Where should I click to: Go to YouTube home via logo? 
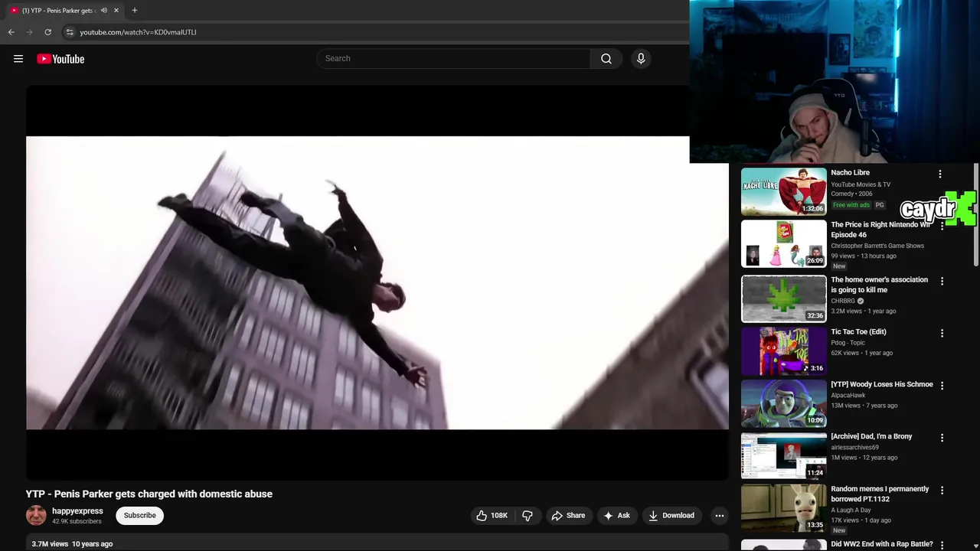60,59
